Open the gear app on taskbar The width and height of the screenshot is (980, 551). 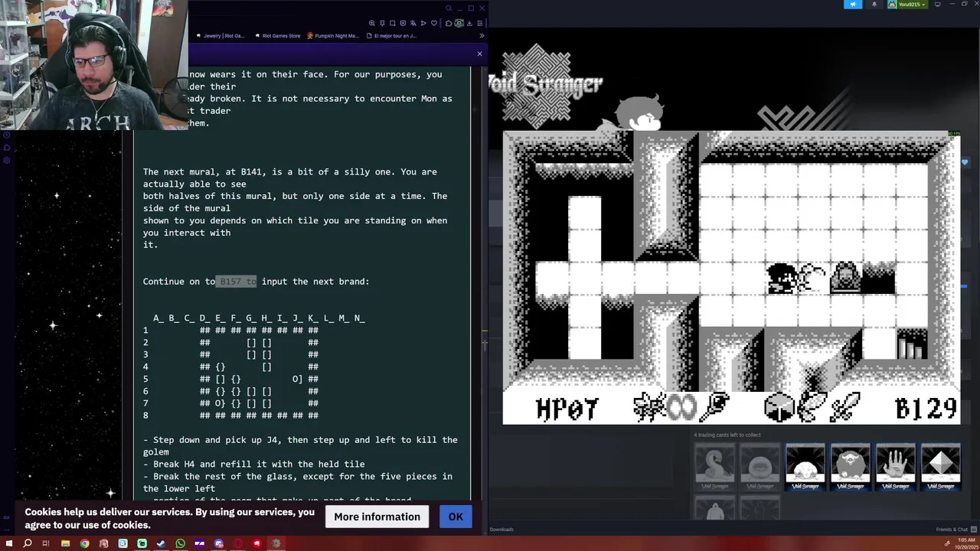pyautogui.click(x=276, y=543)
